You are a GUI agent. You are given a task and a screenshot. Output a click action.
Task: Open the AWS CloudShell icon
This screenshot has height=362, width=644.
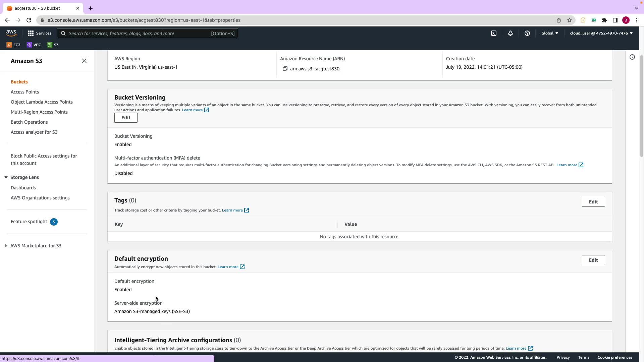pyautogui.click(x=494, y=33)
